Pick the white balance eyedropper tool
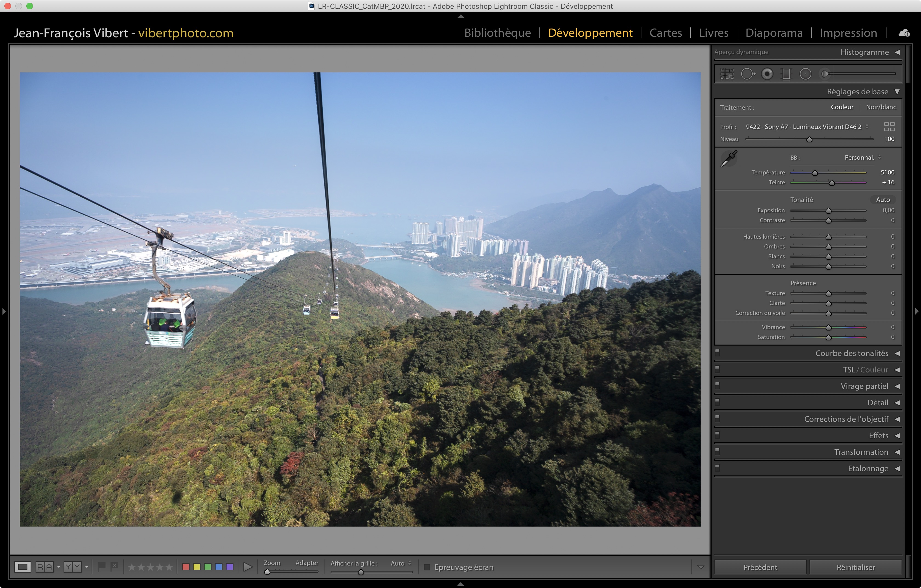 pyautogui.click(x=729, y=158)
